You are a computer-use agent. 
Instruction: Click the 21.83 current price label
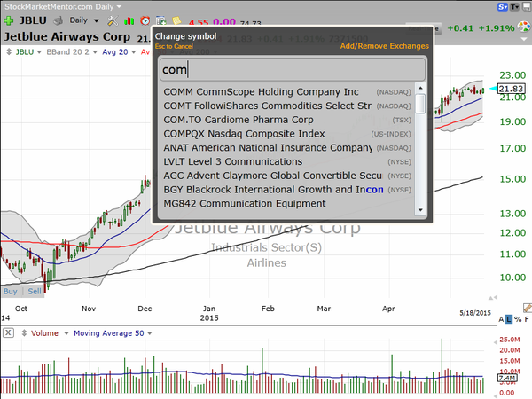coord(511,89)
